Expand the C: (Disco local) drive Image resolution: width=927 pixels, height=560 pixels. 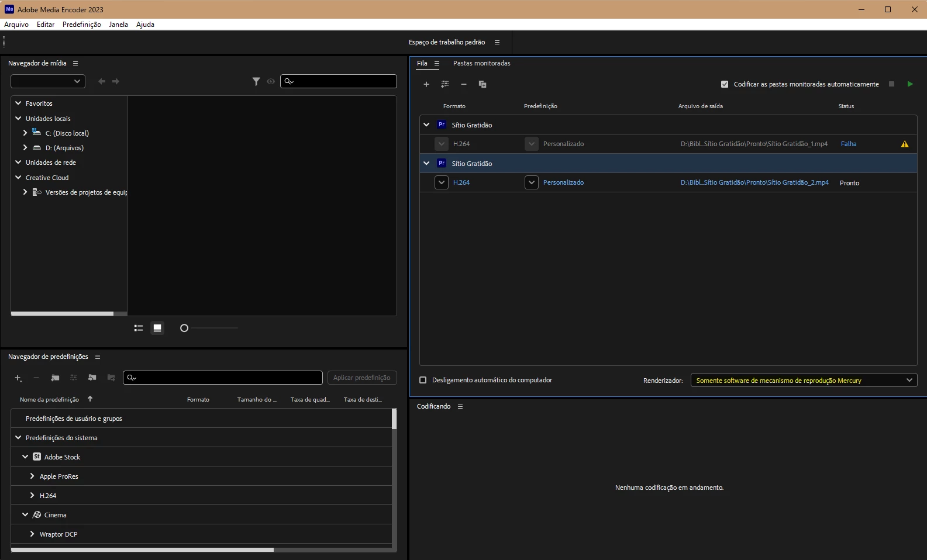25,133
